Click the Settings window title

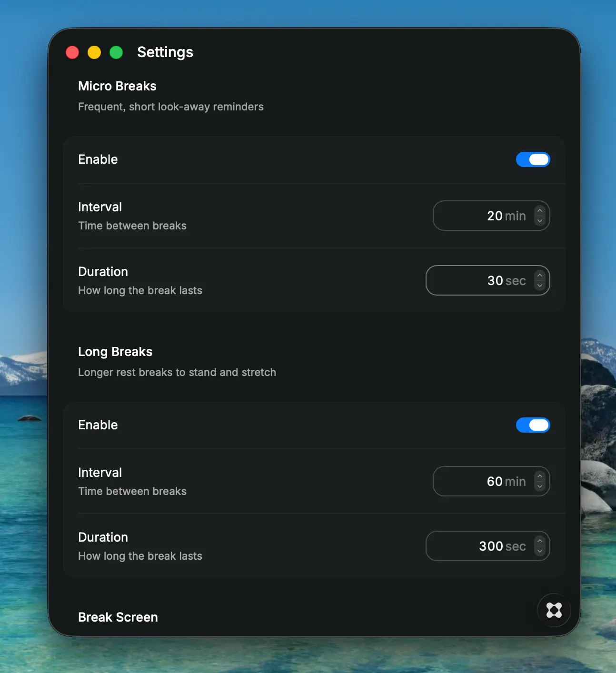[165, 52]
